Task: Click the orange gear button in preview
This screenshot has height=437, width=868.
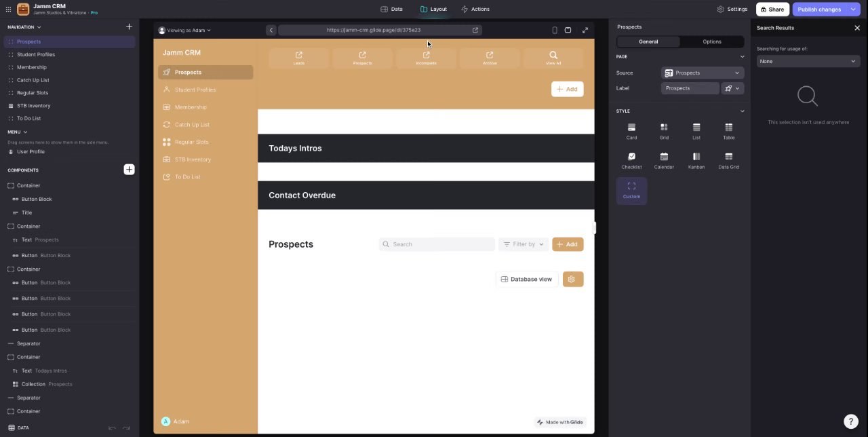Action: coord(573,279)
